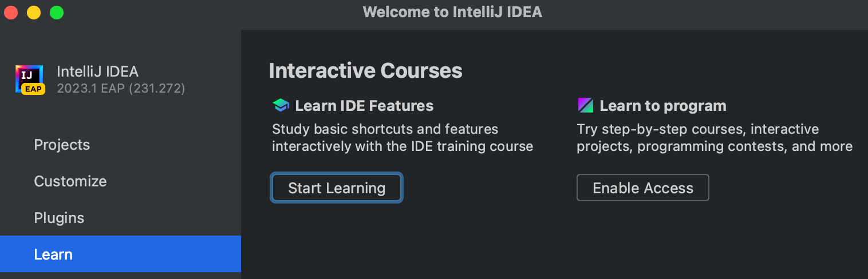Click the Learn IDE Features heading
This screenshot has height=279, width=868.
coord(364,106)
